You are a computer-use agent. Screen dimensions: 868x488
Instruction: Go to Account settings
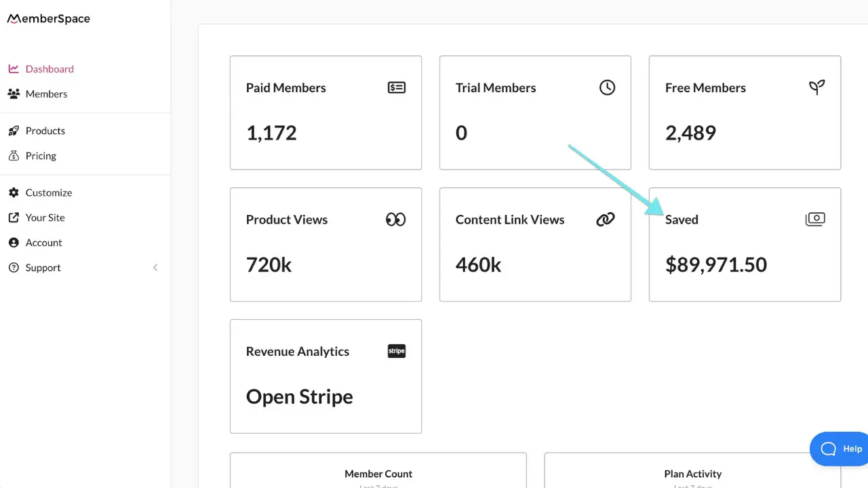(x=35, y=243)
